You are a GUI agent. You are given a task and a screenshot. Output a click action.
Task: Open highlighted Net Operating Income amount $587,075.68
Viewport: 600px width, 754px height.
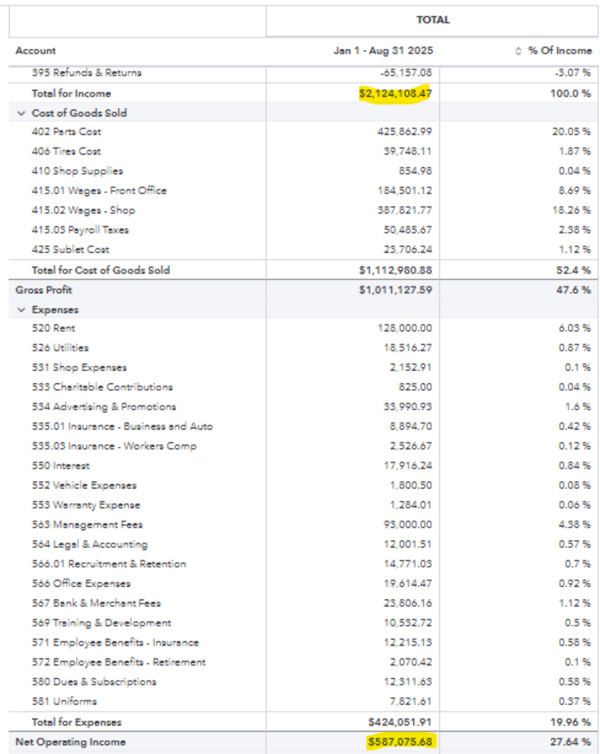pos(395,743)
